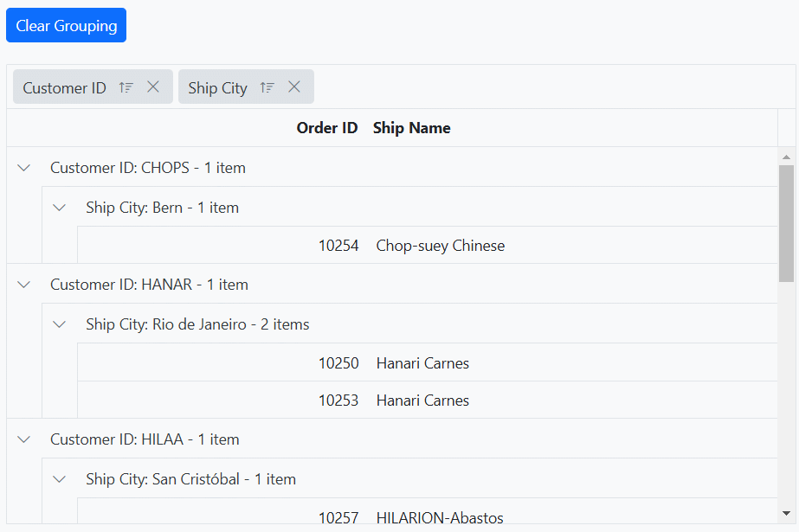Toggle sort order on Ship City group chip
This screenshot has width=799, height=532.
[x=267, y=87]
